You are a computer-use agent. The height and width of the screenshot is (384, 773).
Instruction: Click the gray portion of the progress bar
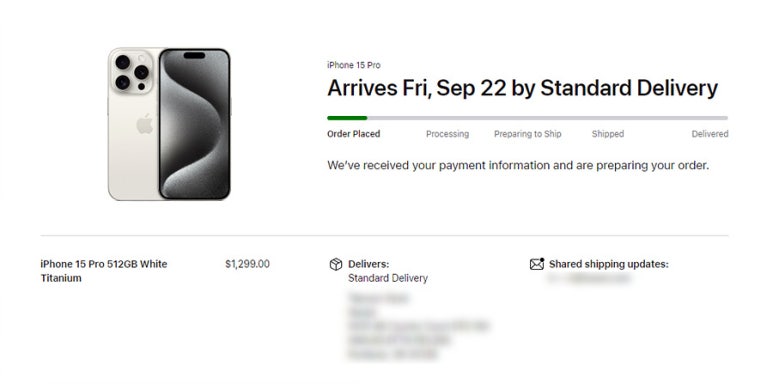(x=547, y=118)
